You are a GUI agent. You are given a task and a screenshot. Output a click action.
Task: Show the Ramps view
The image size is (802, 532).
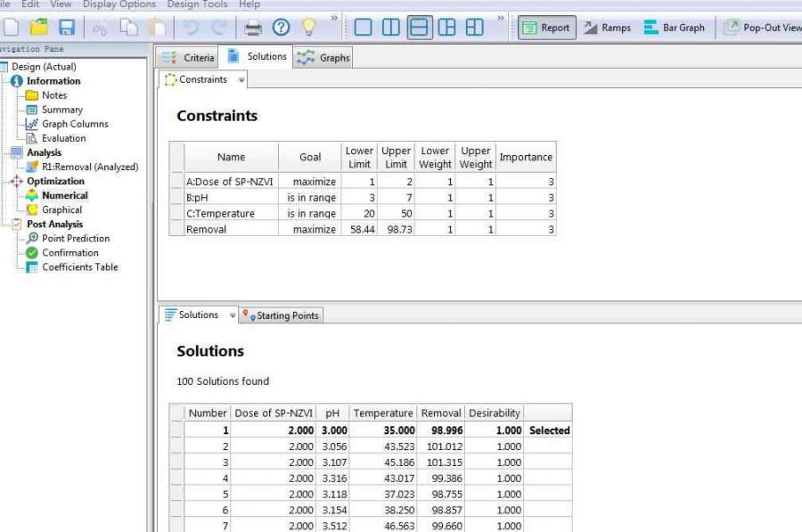point(607,28)
